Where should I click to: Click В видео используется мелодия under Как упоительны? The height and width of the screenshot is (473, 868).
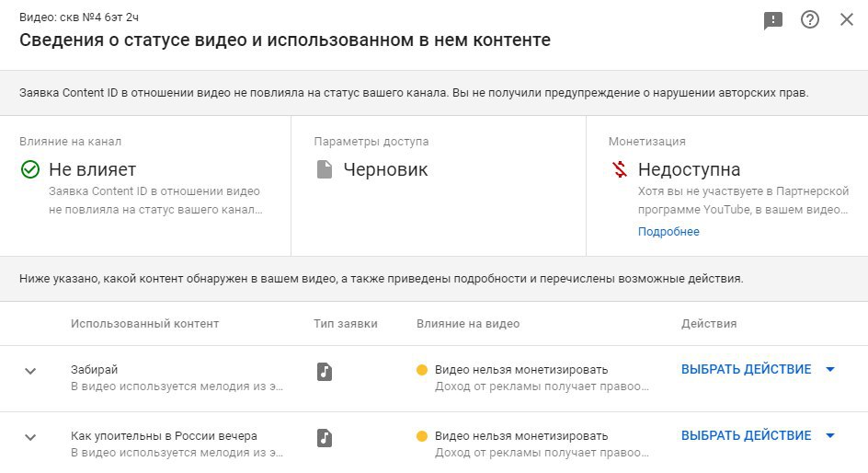177,453
